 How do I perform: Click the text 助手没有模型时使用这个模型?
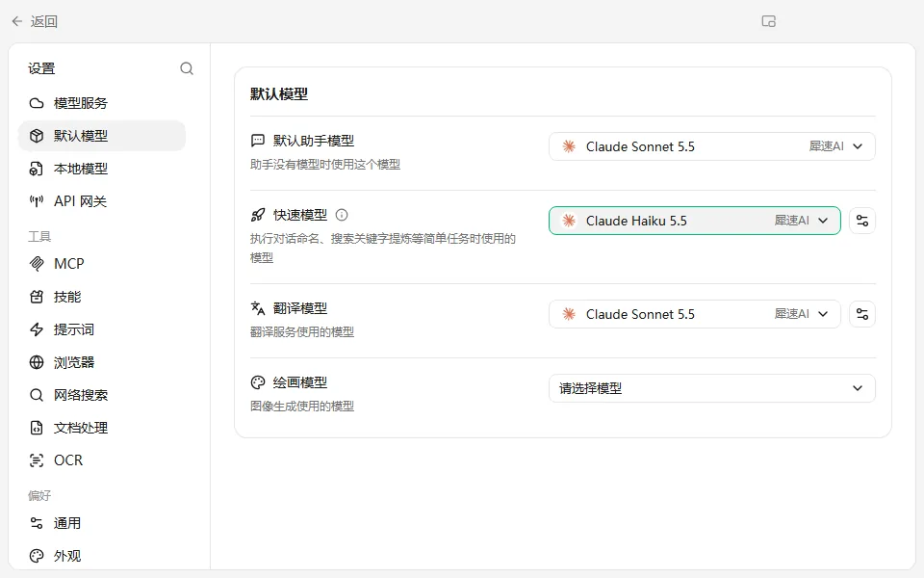325,165
